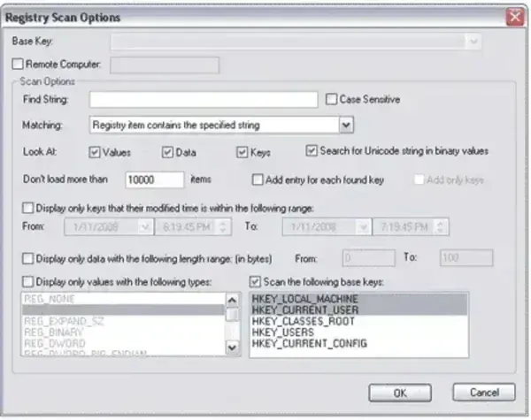The width and height of the screenshot is (531, 420).
Task: Select REG_BINARY in the types list
Action: pyautogui.click(x=123, y=332)
